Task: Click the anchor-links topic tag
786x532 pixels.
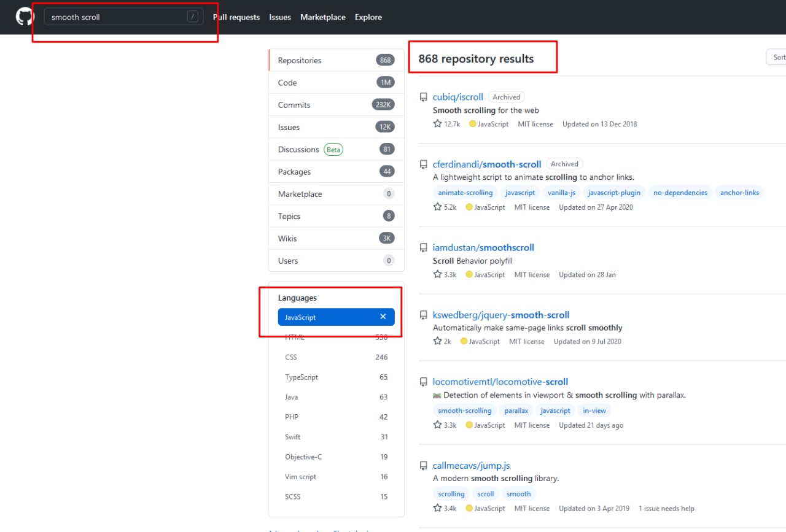Action: 740,193
